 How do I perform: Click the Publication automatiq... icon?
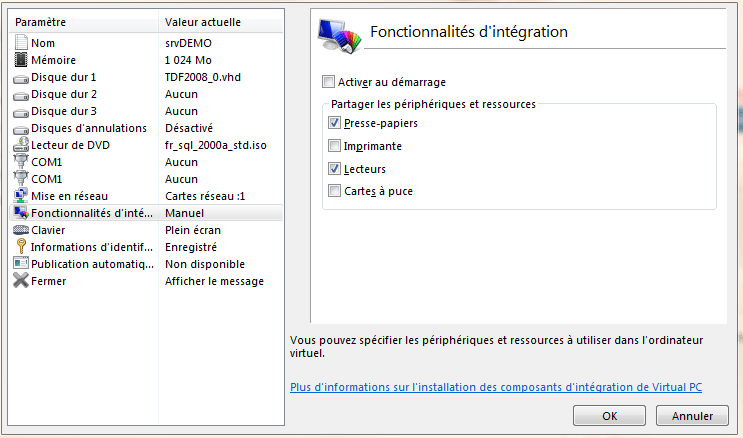point(21,264)
